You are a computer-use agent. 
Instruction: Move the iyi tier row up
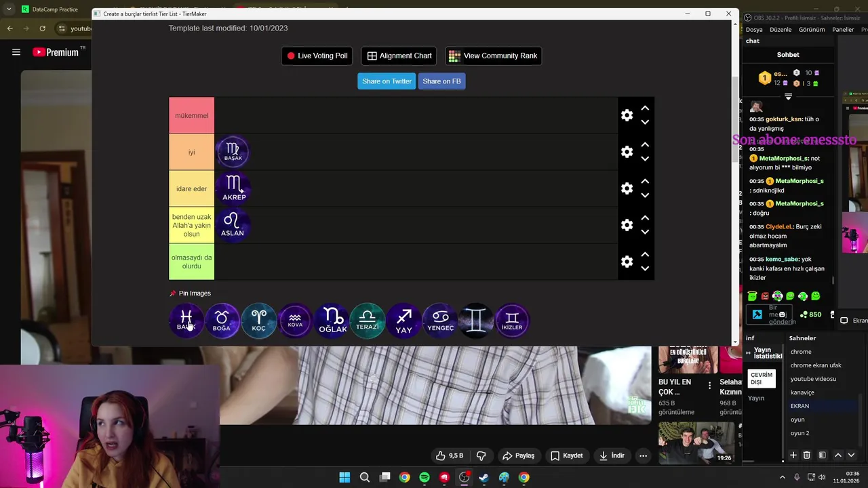[645, 145]
